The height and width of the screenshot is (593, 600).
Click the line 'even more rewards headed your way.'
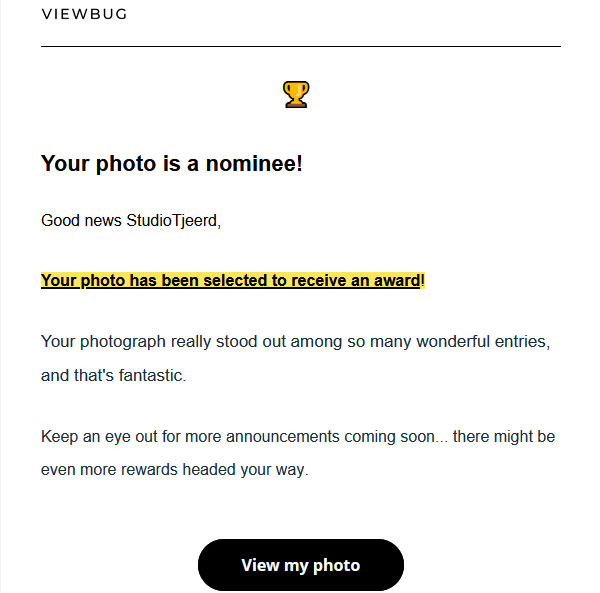pos(174,470)
